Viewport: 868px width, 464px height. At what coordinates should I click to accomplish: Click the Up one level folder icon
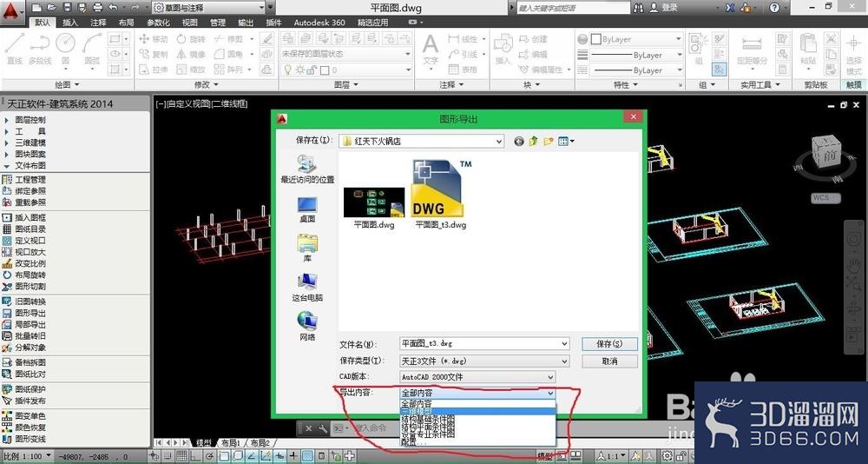pos(534,142)
